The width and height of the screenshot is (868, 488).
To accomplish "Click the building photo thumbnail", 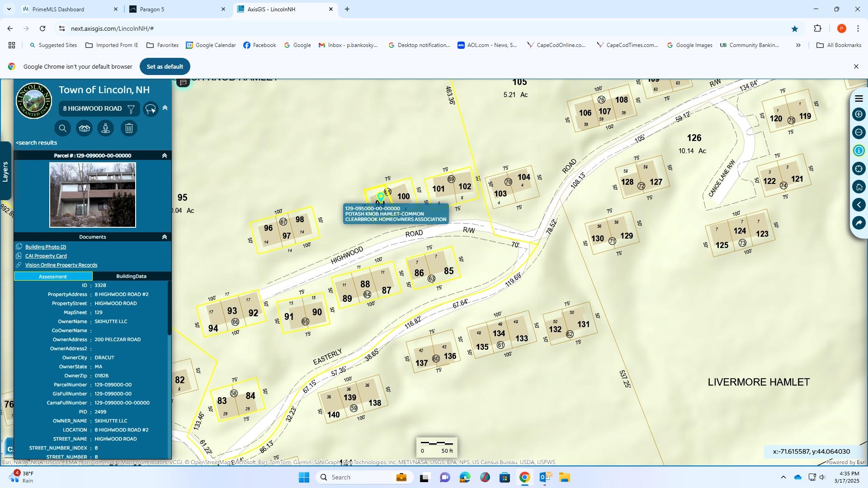I will point(93,195).
